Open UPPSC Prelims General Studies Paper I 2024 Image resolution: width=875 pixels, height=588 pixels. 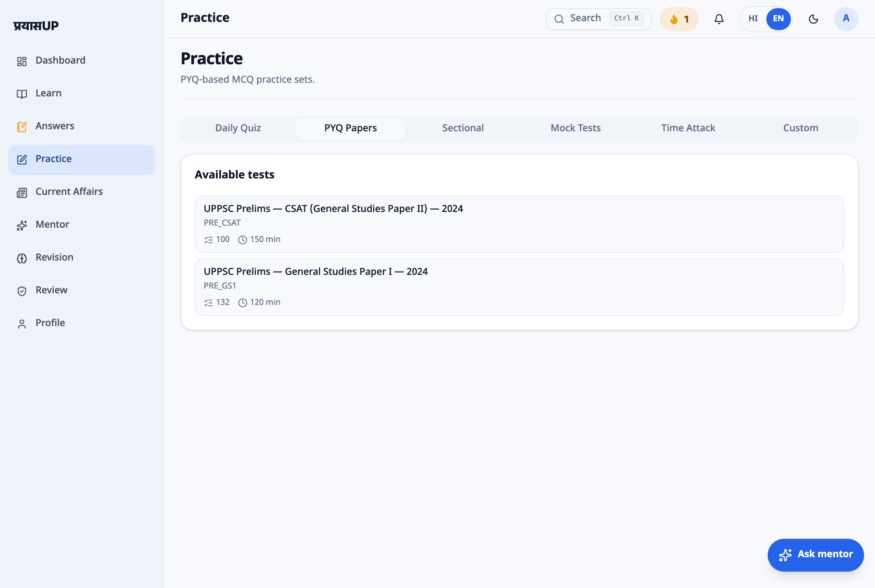click(x=519, y=287)
